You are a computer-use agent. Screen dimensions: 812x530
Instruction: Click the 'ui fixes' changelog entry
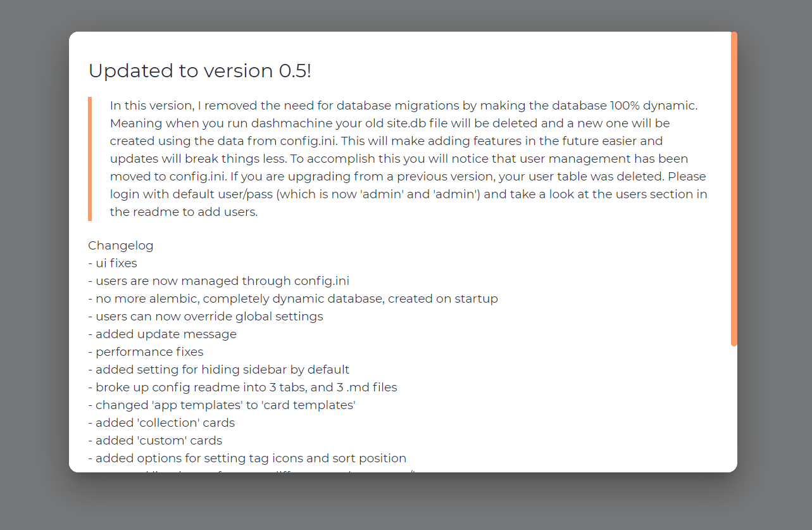[113, 263]
